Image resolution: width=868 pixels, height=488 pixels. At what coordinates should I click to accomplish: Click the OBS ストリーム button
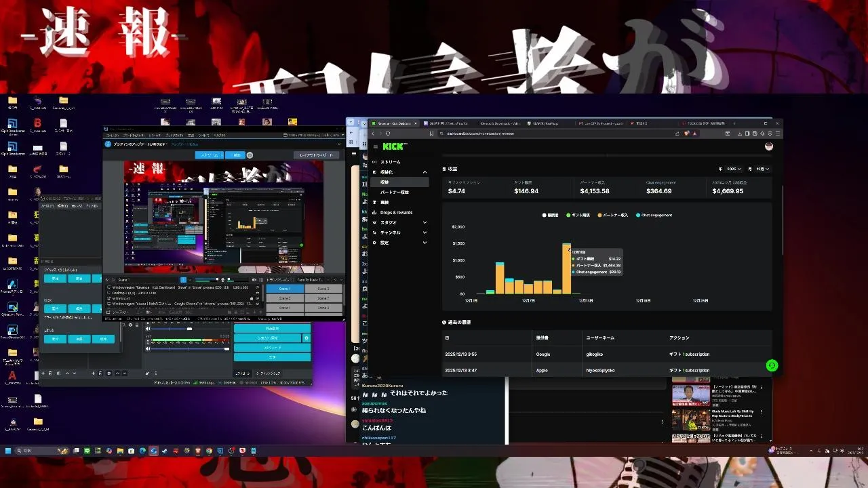tap(208, 155)
